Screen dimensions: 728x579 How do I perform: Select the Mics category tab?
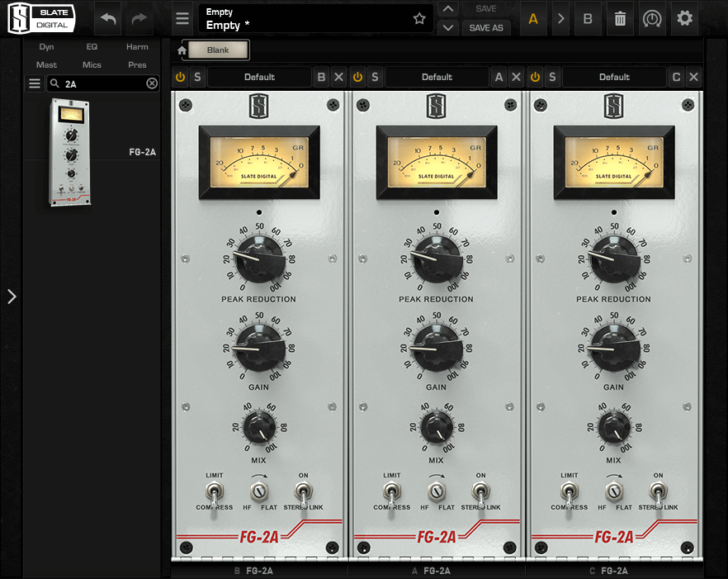point(92,65)
